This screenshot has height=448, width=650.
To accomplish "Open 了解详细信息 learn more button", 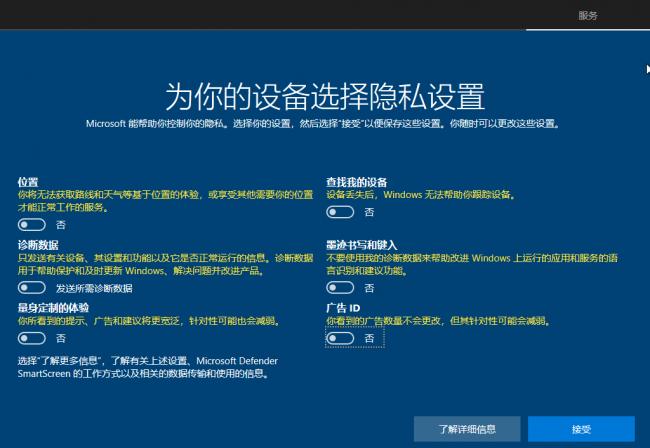I will [467, 429].
